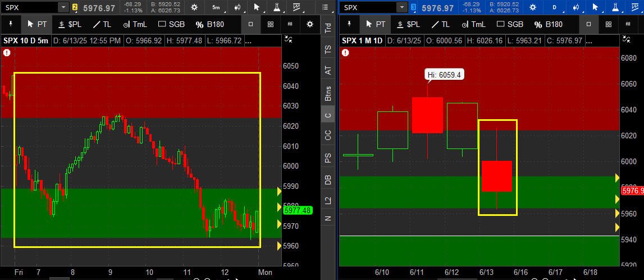Open the D timeframe selector on right chart

[556, 7]
